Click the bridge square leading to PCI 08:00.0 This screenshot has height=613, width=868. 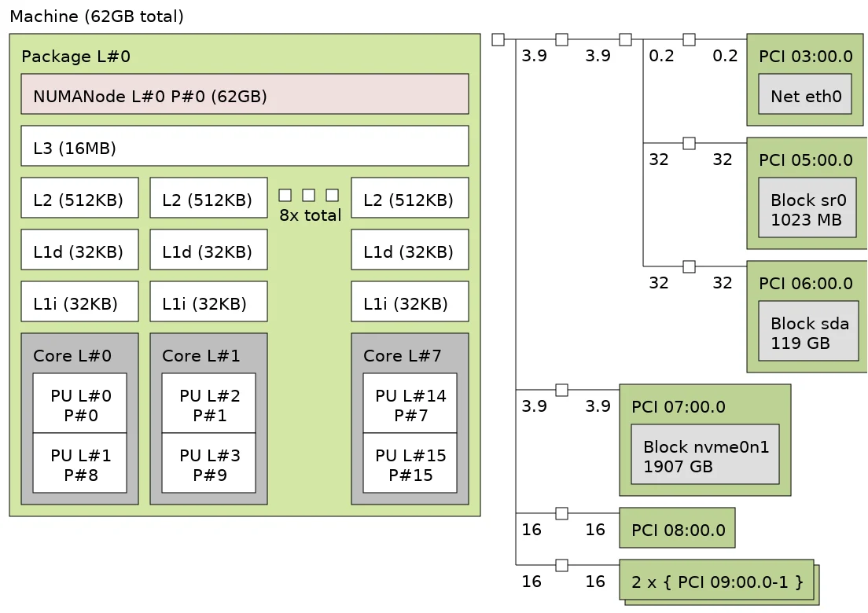click(x=561, y=513)
